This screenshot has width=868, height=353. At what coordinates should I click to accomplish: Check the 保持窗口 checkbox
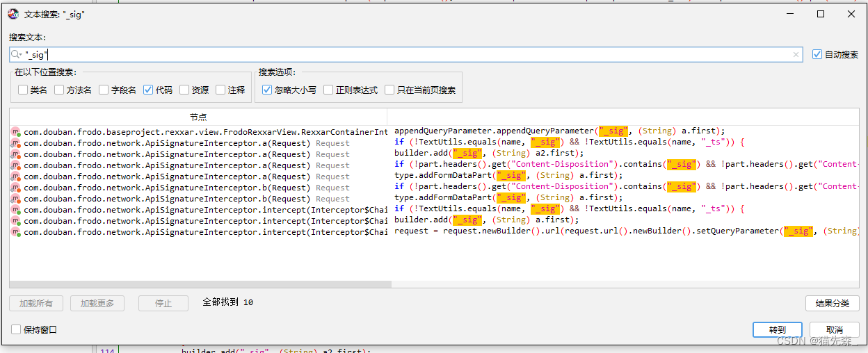point(16,329)
